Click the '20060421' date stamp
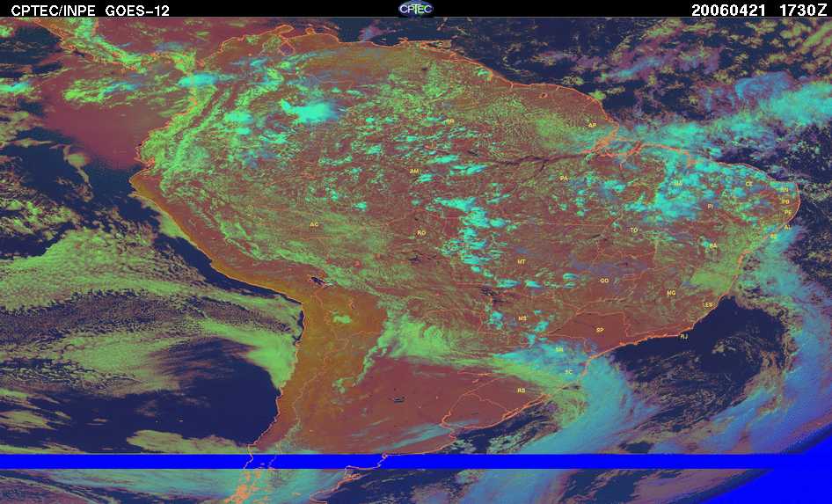 coord(728,11)
